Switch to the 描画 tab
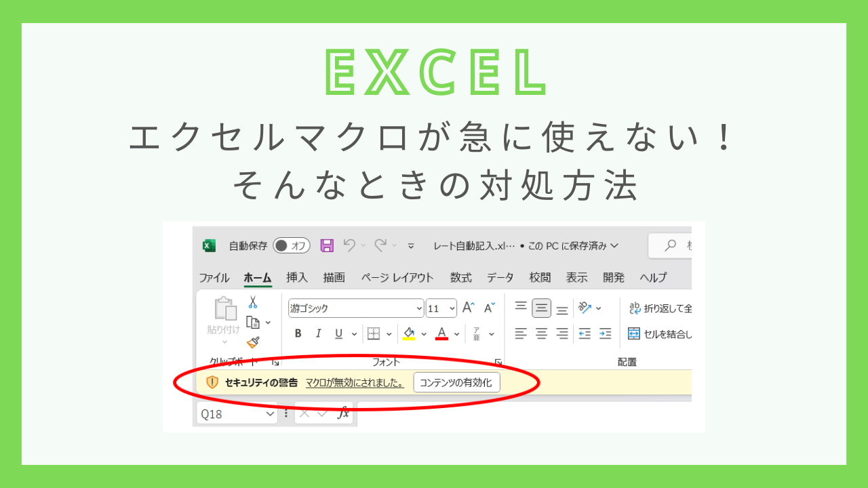 pos(334,277)
